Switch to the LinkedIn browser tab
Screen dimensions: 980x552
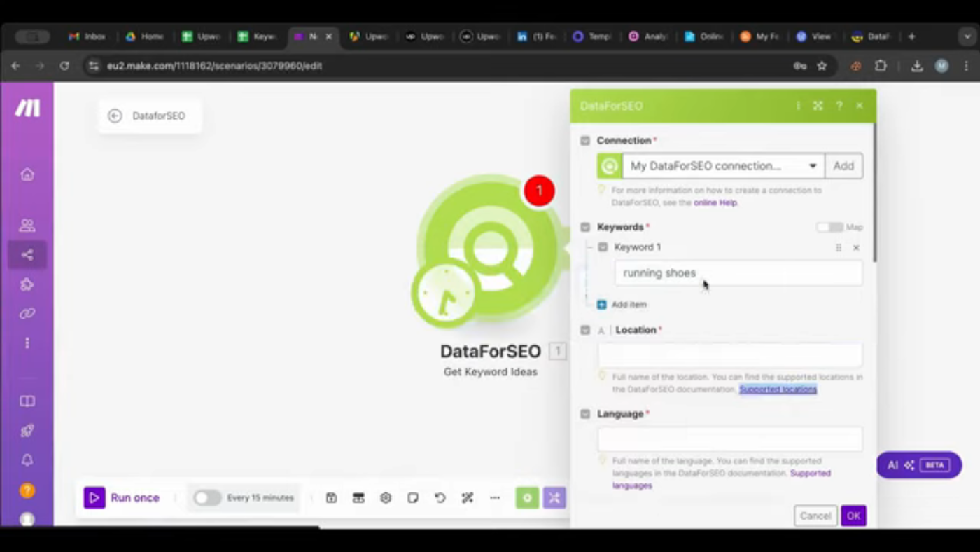click(536, 36)
